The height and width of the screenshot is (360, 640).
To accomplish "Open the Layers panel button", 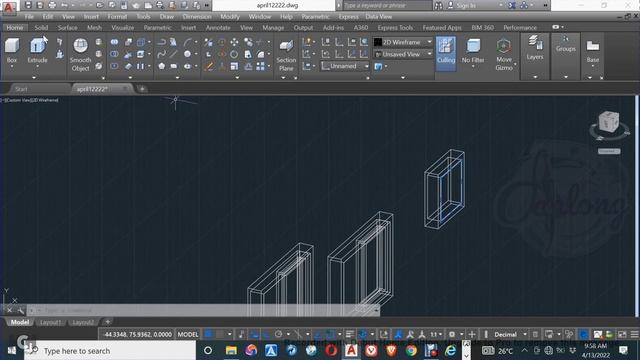I will [535, 48].
